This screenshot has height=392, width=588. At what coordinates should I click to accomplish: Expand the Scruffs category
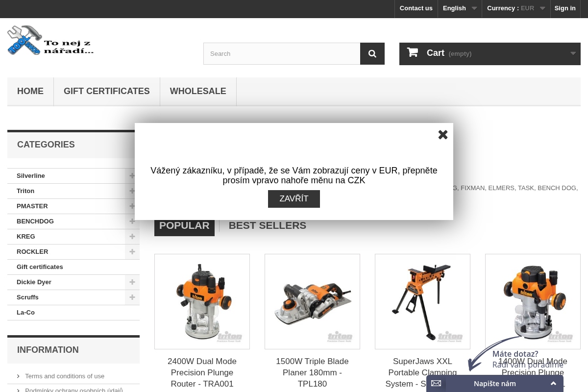[x=132, y=297]
